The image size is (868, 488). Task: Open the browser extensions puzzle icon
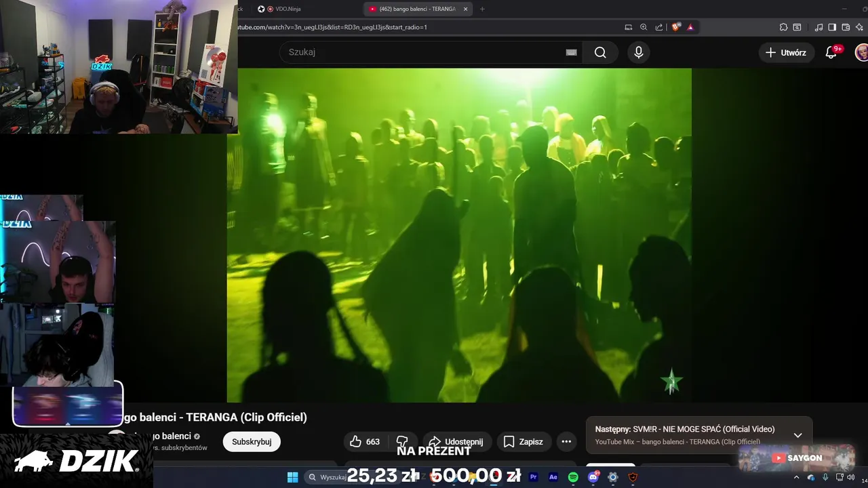(783, 27)
